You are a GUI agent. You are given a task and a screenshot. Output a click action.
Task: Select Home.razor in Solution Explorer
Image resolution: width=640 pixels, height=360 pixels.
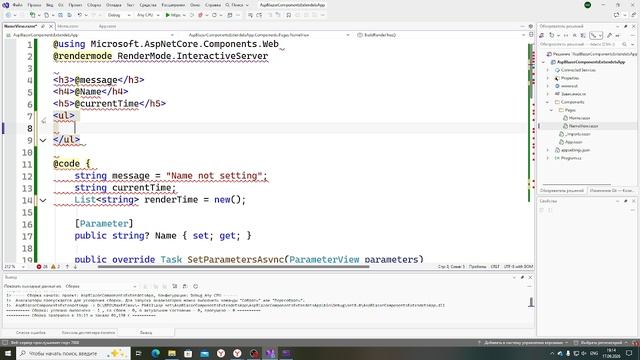click(579, 118)
